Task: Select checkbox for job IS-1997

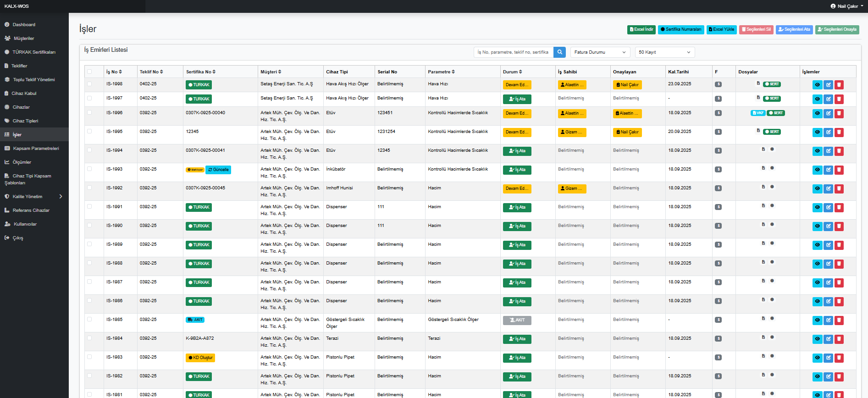Action: pos(89,98)
